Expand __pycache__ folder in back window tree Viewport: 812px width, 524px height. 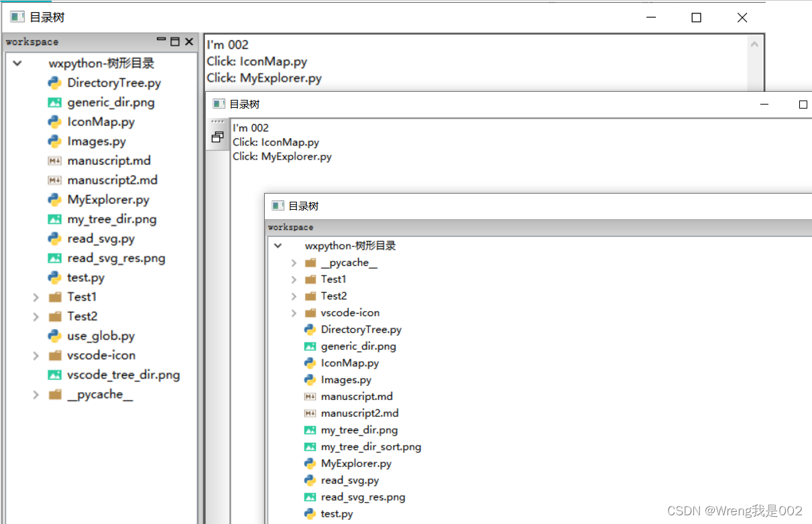pos(36,394)
